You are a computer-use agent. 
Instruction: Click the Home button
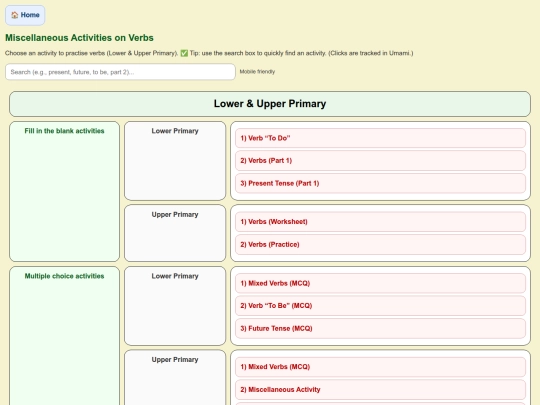(25, 15)
